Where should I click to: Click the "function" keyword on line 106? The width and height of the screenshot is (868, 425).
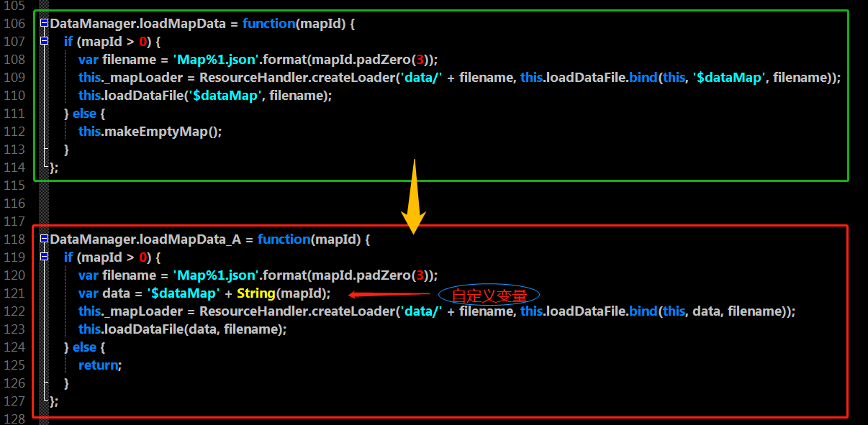pos(268,24)
